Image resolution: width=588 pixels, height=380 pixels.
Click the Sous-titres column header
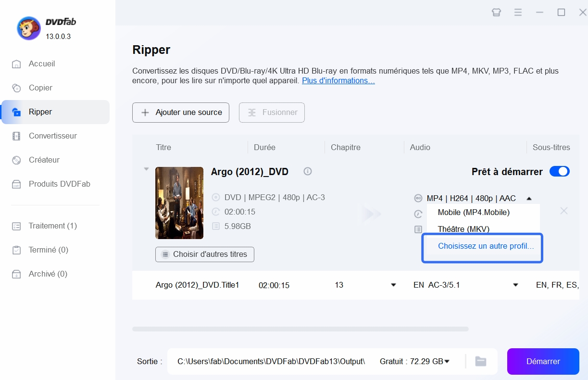pyautogui.click(x=551, y=147)
